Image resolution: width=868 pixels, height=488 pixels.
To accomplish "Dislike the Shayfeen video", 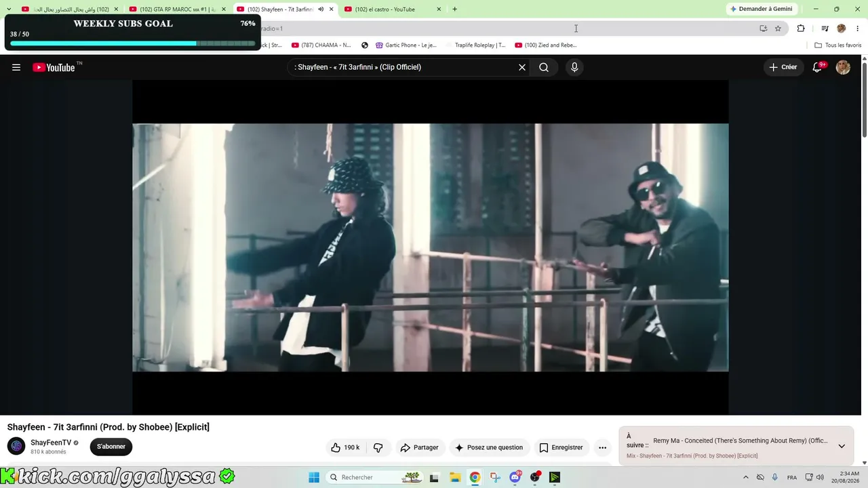I will (x=378, y=447).
